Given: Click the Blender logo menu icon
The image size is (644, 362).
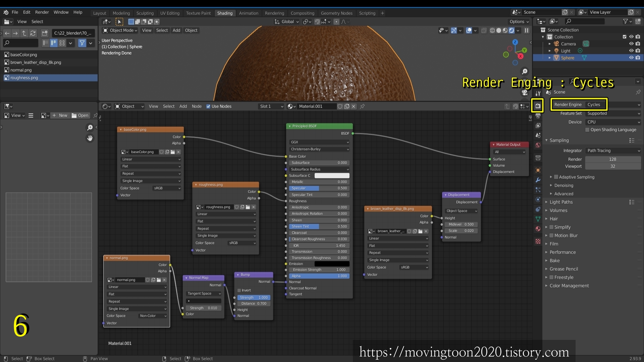Looking at the screenshot, I should tap(6, 12).
